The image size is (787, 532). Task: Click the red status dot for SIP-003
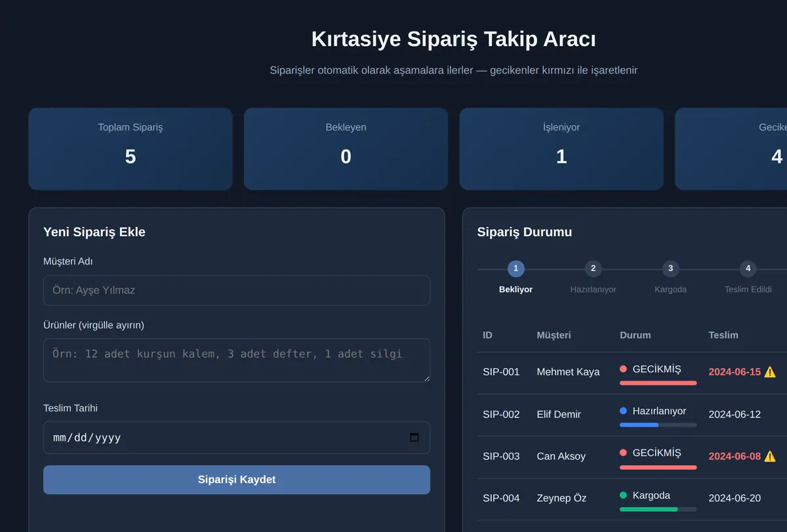coord(623,453)
